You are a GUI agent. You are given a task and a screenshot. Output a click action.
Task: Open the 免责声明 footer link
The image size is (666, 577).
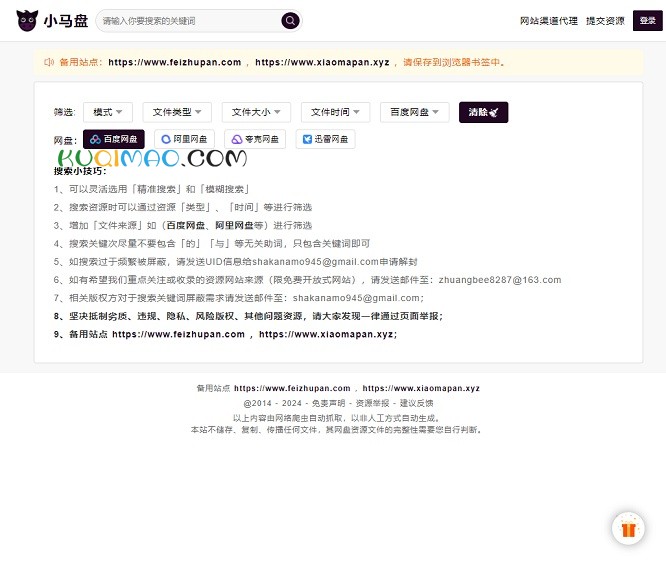coord(328,403)
